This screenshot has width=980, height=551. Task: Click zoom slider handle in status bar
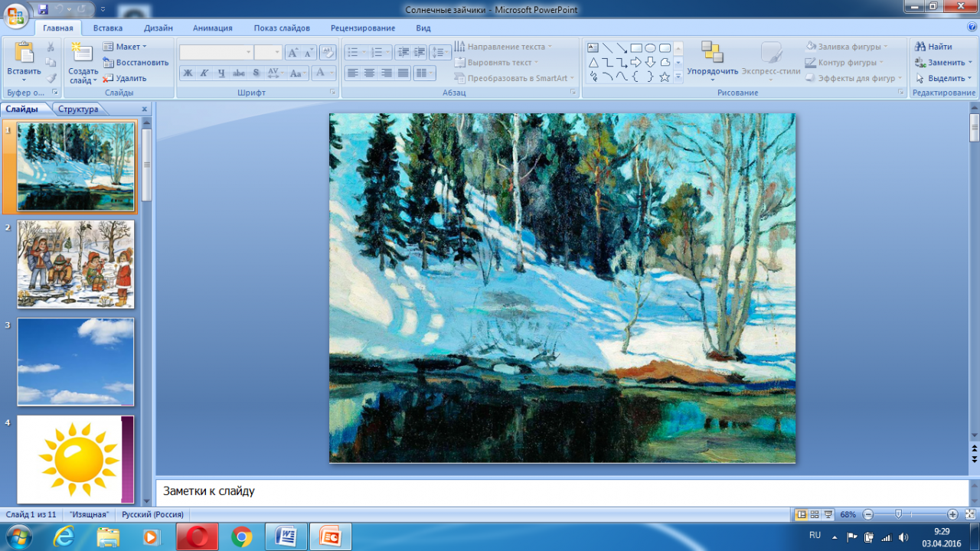(898, 514)
